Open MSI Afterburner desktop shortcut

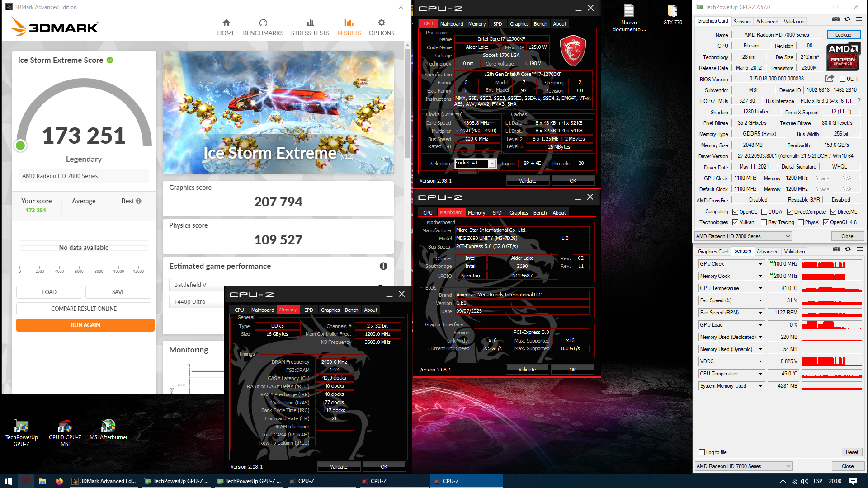click(108, 430)
